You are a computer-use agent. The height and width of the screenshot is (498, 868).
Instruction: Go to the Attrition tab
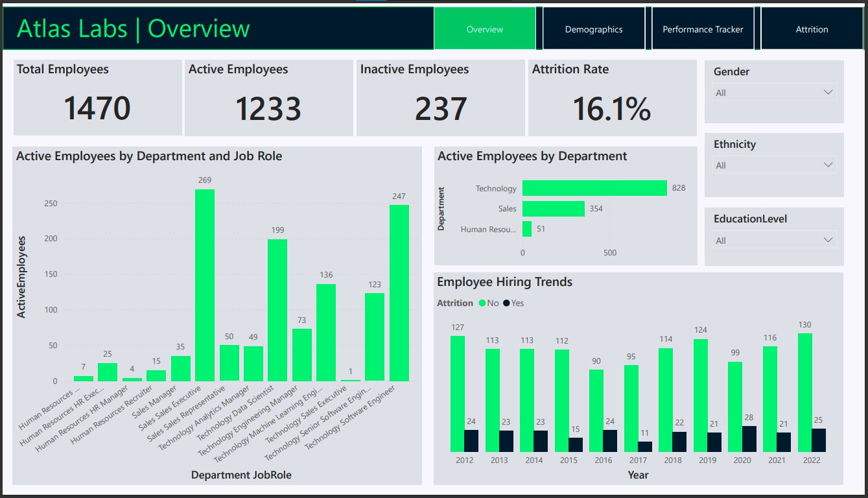click(x=812, y=29)
